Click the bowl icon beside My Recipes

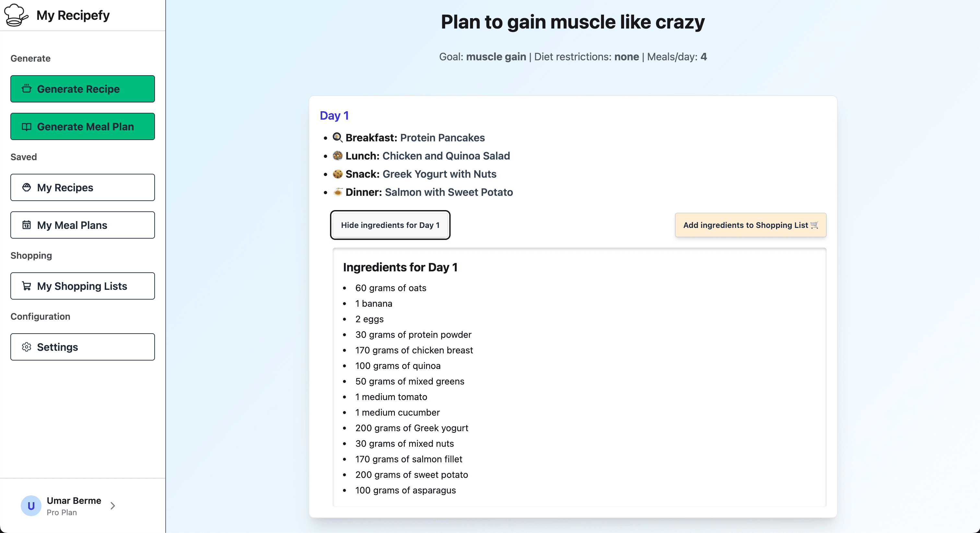pos(26,187)
